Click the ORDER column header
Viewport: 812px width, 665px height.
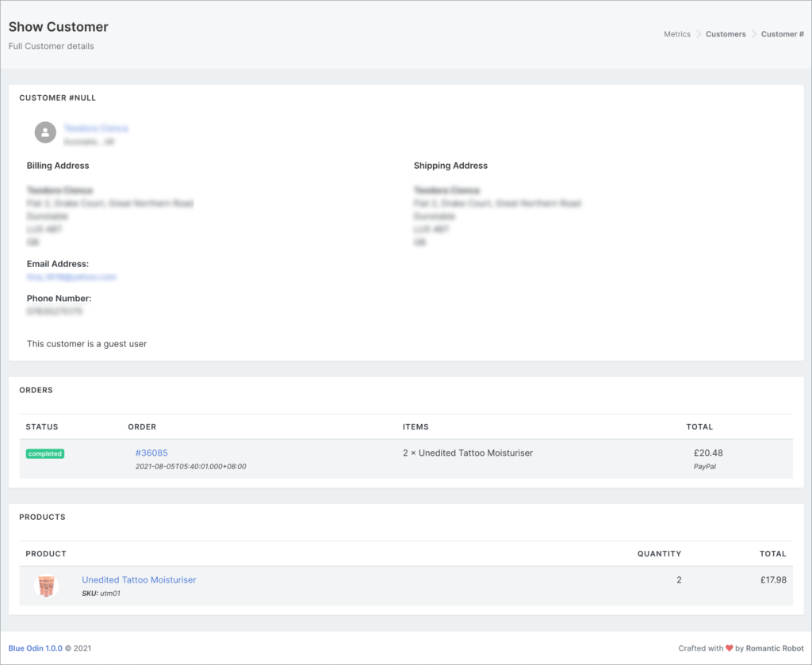click(144, 426)
